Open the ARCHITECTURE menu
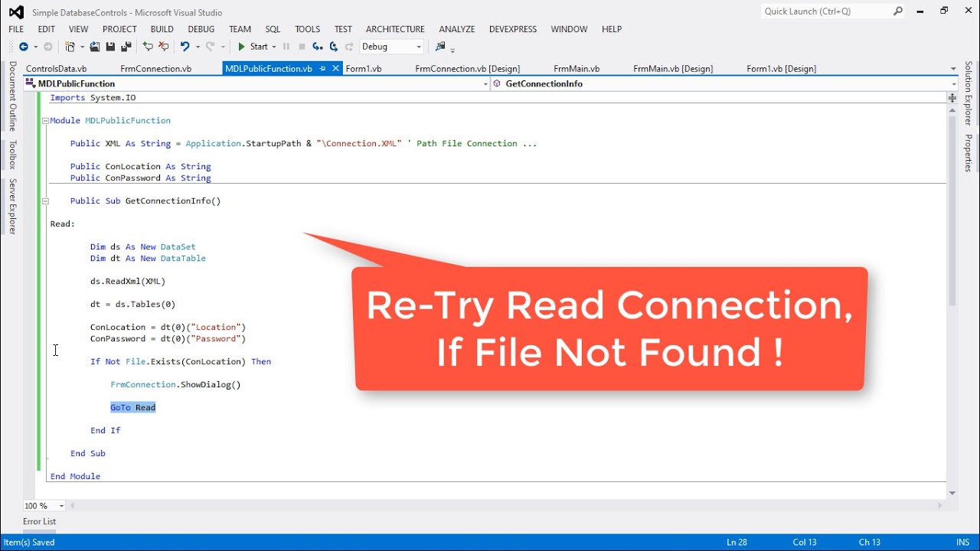 (x=395, y=29)
